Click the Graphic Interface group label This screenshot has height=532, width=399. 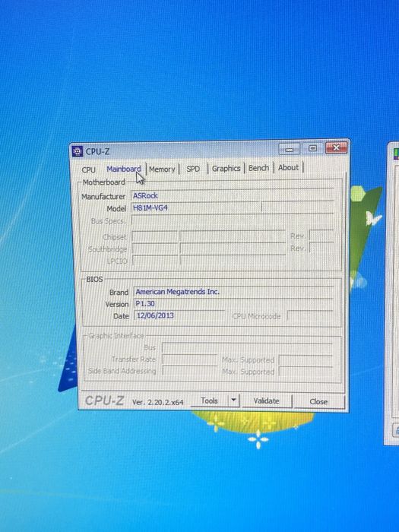pyautogui.click(x=116, y=336)
